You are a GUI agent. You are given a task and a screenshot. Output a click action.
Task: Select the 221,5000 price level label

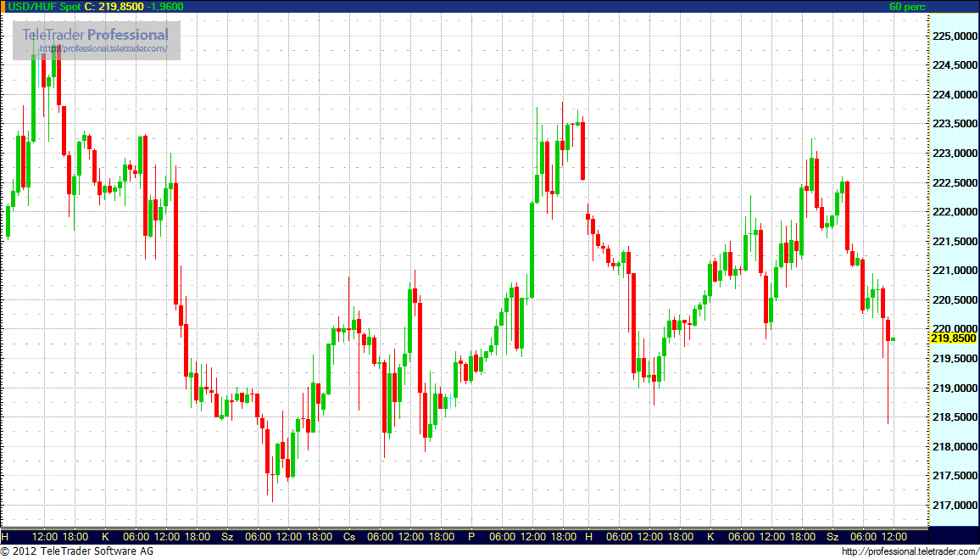tap(955, 242)
